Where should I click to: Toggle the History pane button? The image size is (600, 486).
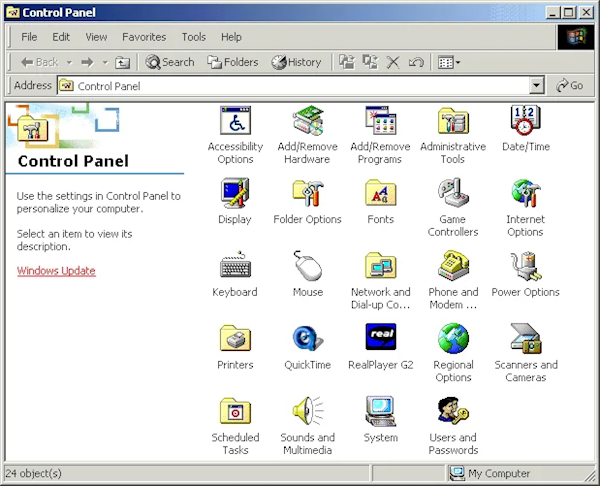point(296,62)
